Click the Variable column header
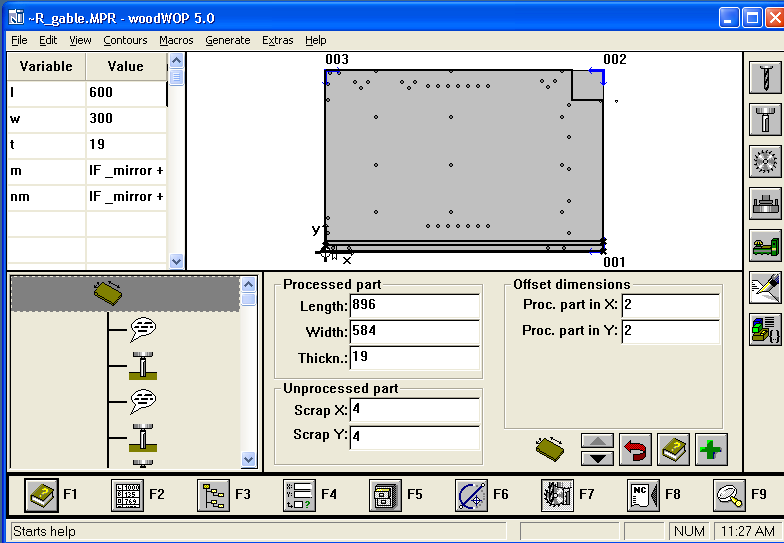784x543 pixels. [46, 66]
